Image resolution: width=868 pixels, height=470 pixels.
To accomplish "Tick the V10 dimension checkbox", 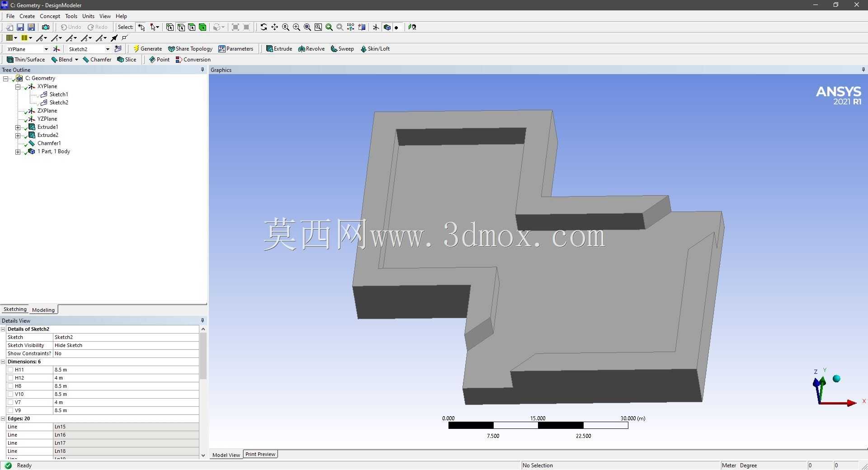I will [x=10, y=394].
